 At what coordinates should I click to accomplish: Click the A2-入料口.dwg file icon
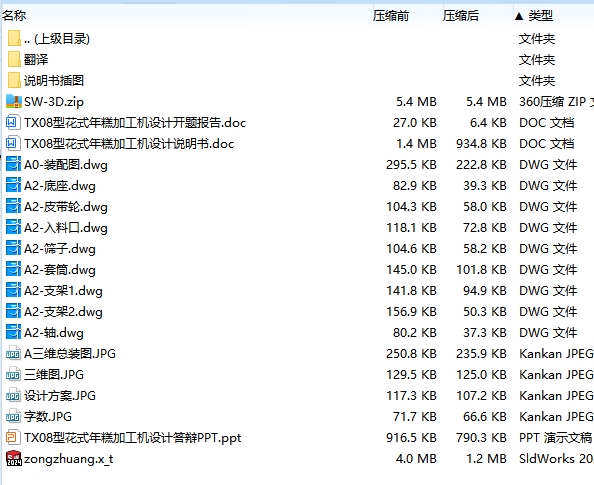[x=13, y=227]
